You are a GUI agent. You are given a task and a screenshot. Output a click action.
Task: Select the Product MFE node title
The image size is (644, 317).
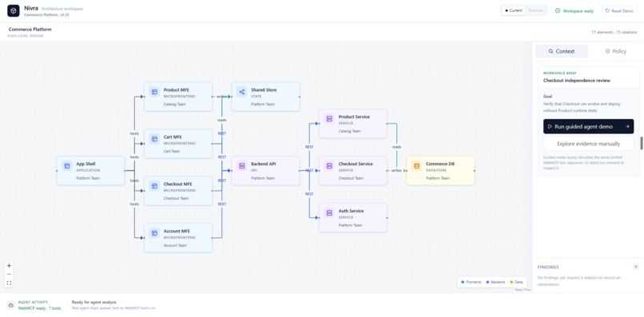click(x=177, y=90)
